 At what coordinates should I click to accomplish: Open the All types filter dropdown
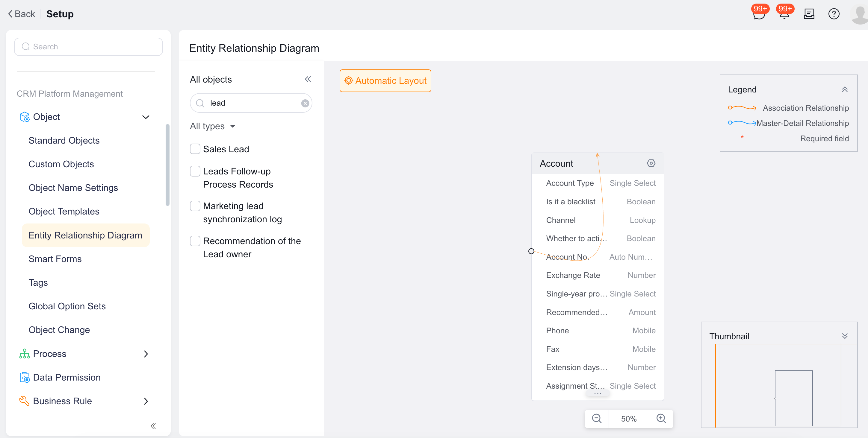pos(213,126)
